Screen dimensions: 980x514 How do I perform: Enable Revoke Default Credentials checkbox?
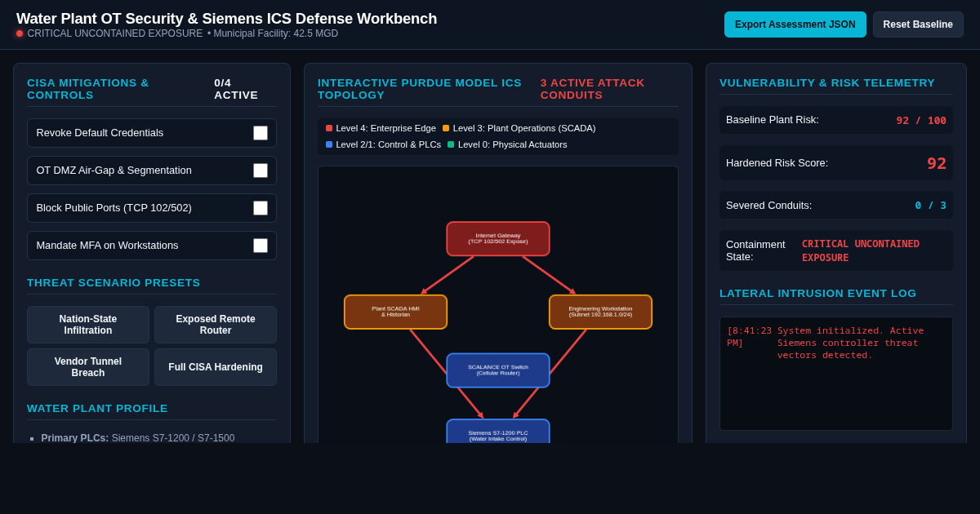(261, 133)
